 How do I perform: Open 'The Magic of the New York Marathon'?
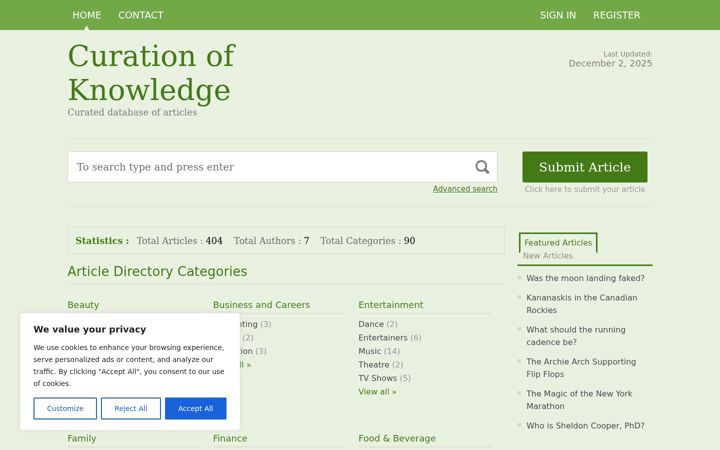(579, 400)
